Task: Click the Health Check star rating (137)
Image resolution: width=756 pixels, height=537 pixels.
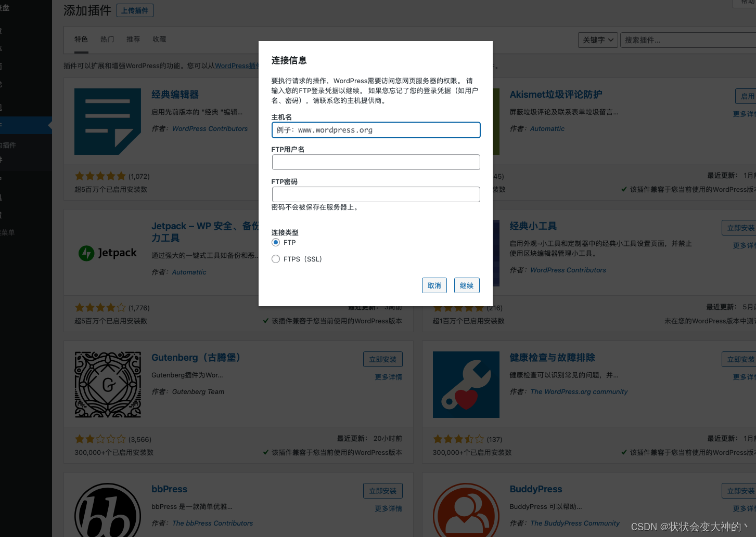Action: tap(458, 439)
